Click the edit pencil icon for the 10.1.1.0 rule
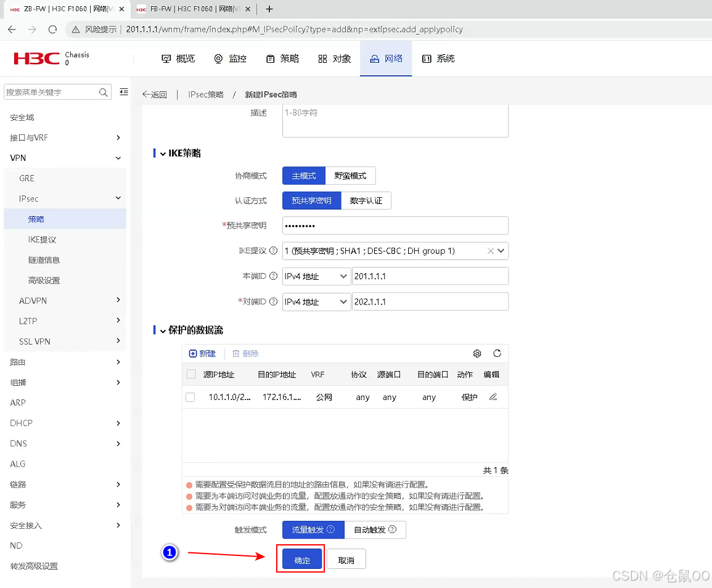 tap(492, 397)
